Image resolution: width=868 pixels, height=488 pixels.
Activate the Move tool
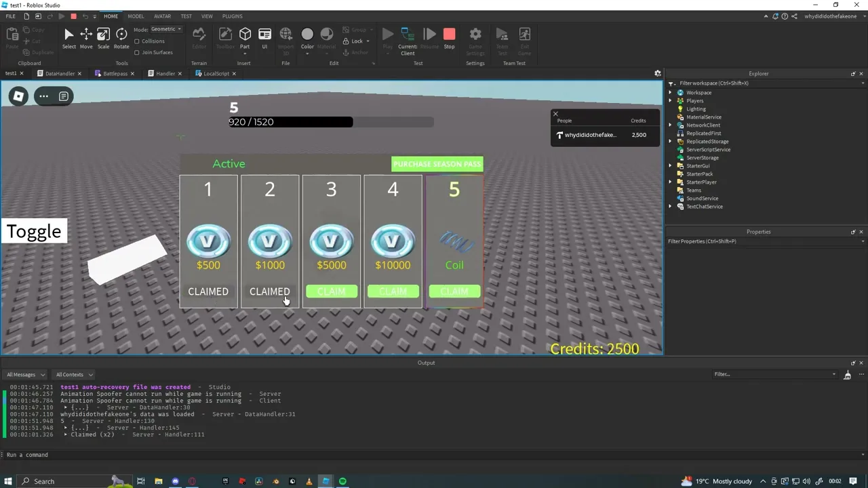(86, 38)
